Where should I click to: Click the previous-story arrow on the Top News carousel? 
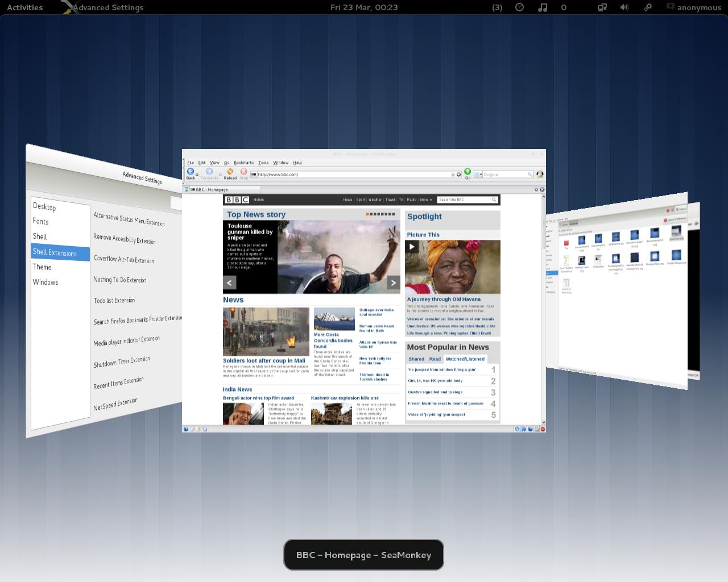(229, 282)
